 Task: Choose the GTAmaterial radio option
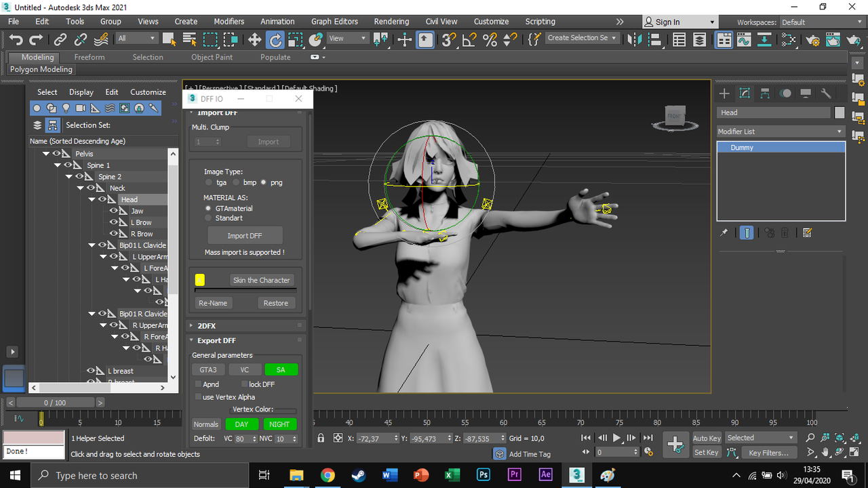tap(208, 208)
